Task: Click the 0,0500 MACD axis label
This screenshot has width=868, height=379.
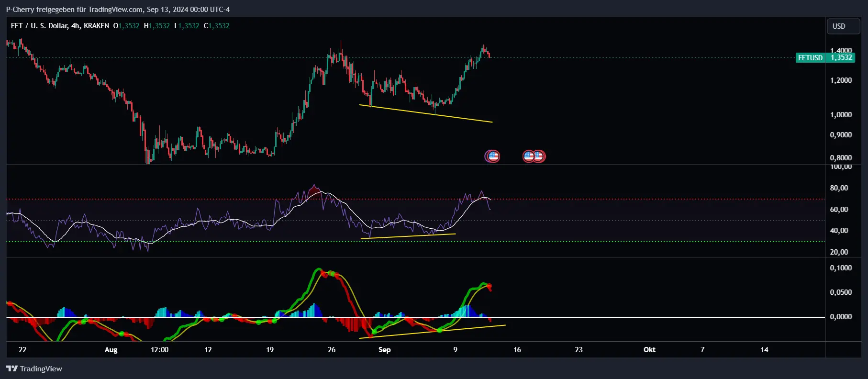Action: pyautogui.click(x=841, y=292)
